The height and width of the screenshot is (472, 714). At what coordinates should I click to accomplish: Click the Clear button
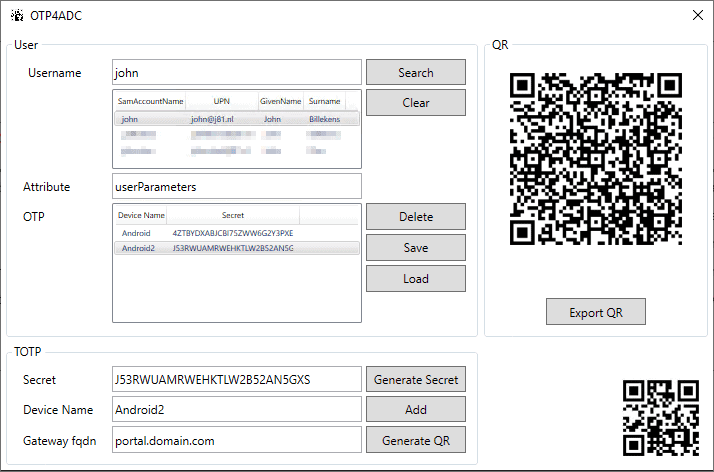click(416, 102)
